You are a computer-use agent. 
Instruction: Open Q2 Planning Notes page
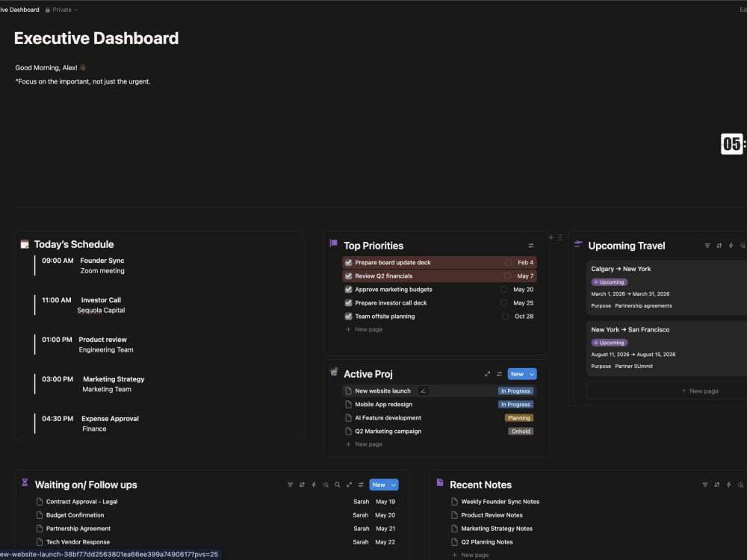(x=487, y=542)
